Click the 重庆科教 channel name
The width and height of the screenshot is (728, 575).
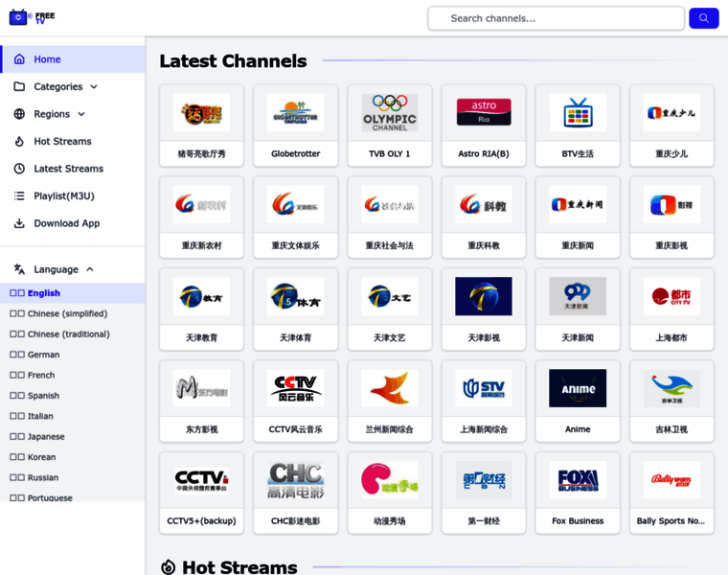484,245
